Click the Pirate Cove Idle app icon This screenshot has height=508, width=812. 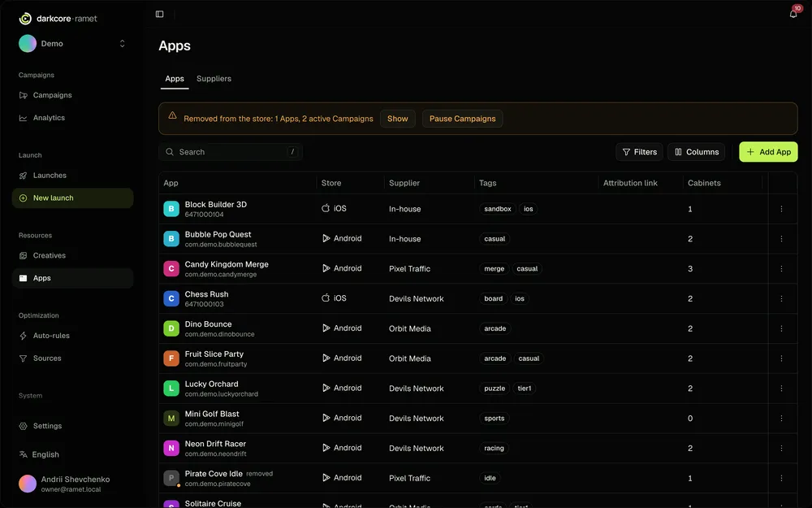(x=171, y=478)
